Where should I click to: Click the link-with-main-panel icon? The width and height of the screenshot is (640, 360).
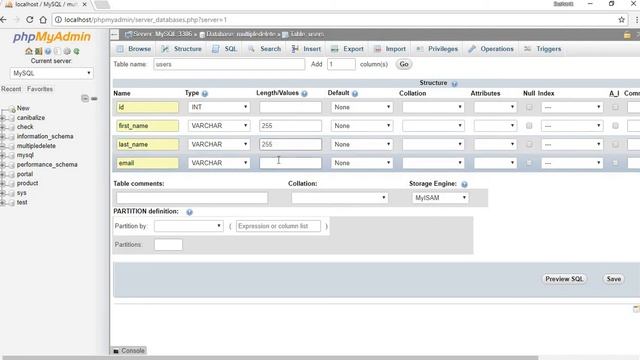94,98
